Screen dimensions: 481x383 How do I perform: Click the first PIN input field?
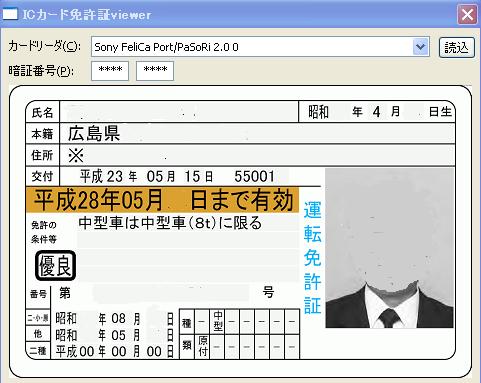click(x=110, y=71)
